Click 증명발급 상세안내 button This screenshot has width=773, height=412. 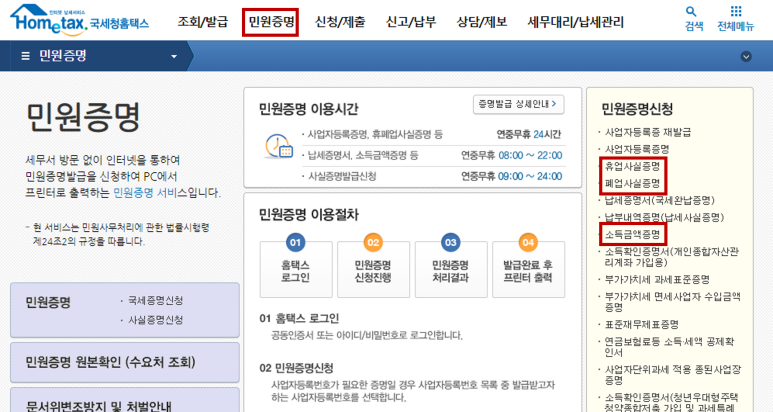coord(518,104)
